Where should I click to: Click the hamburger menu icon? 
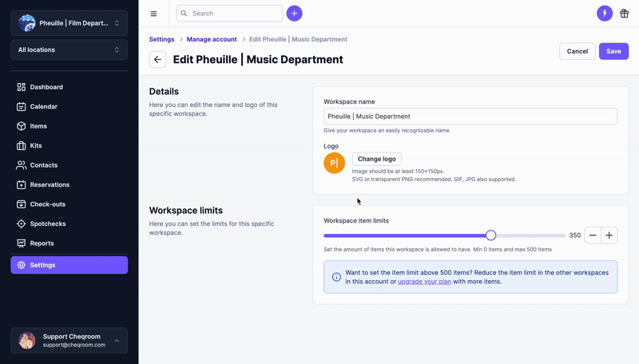(153, 14)
